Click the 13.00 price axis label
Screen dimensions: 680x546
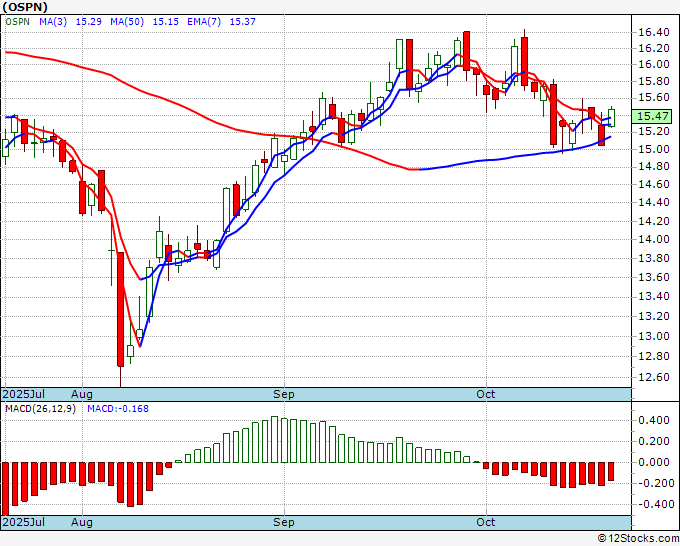pyautogui.click(x=654, y=336)
